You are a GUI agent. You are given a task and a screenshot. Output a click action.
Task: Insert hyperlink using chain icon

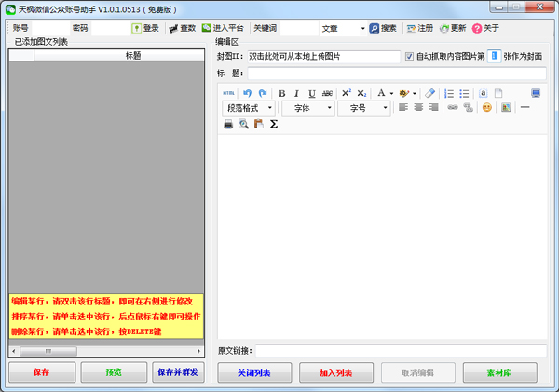point(453,108)
